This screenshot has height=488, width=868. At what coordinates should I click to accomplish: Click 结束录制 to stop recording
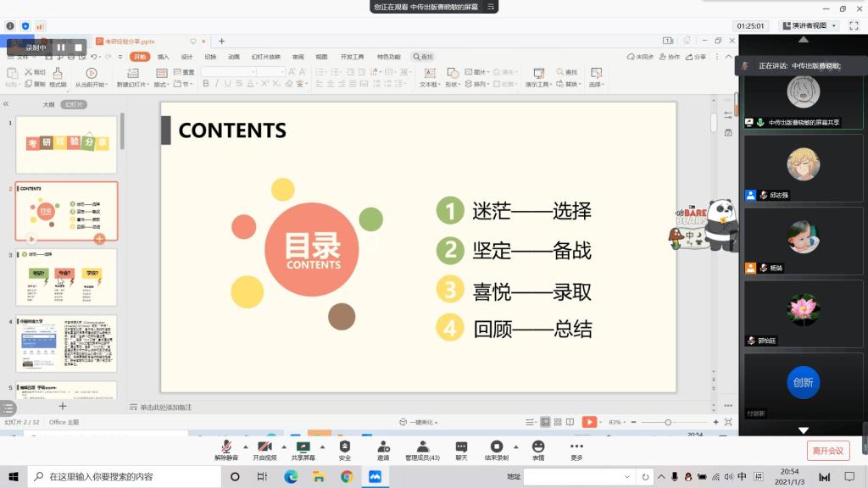(x=497, y=446)
